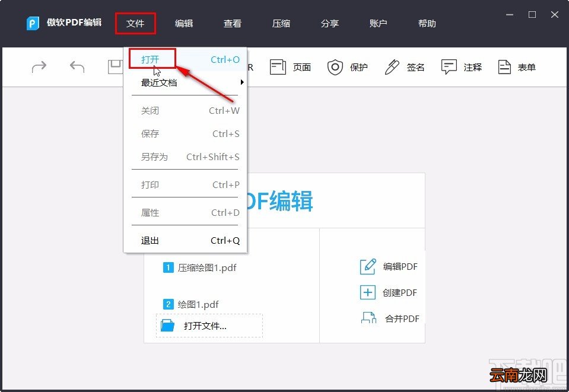Maximize the application window
Screen dimensions: 569x392
(532, 14)
